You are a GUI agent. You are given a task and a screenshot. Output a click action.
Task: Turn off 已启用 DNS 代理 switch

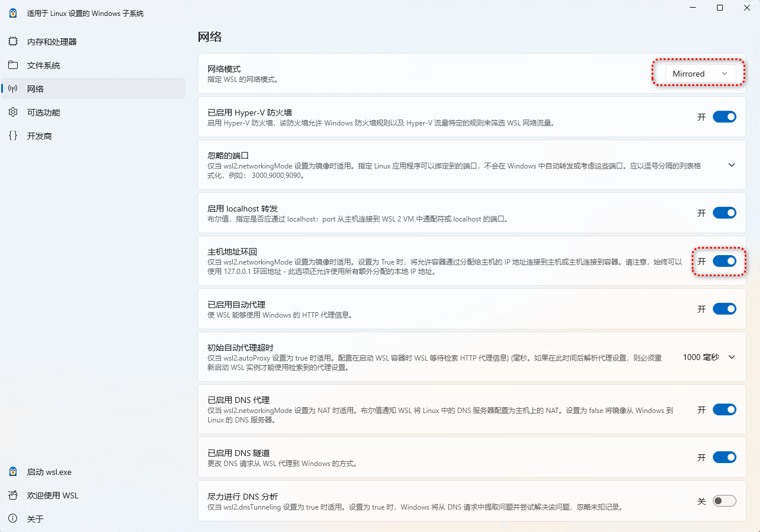coord(725,409)
